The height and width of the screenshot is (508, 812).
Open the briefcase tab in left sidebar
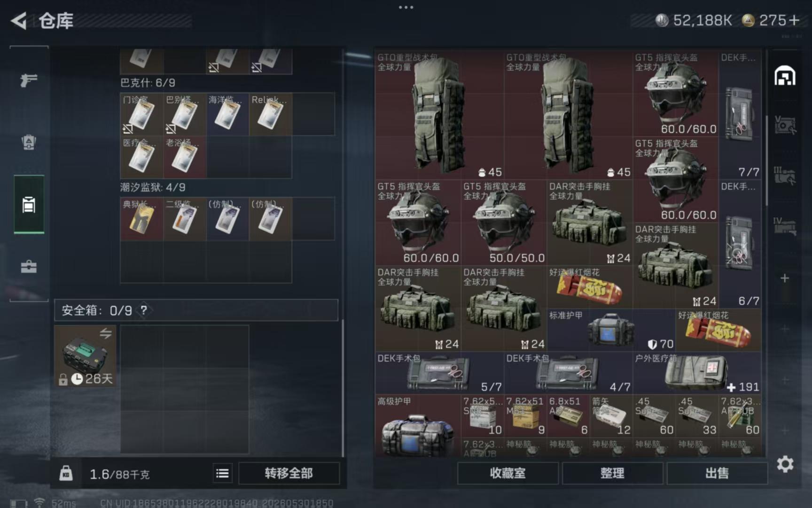29,267
